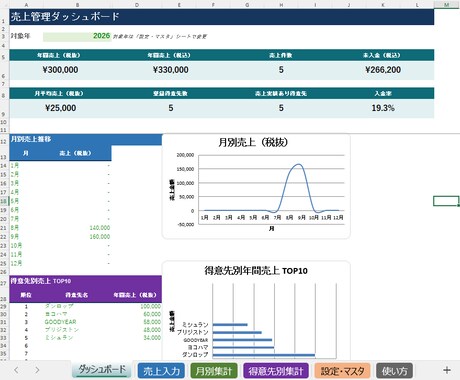This screenshot has height=380, width=460.
Task: Select column header A
Action: pyautogui.click(x=26, y=5)
